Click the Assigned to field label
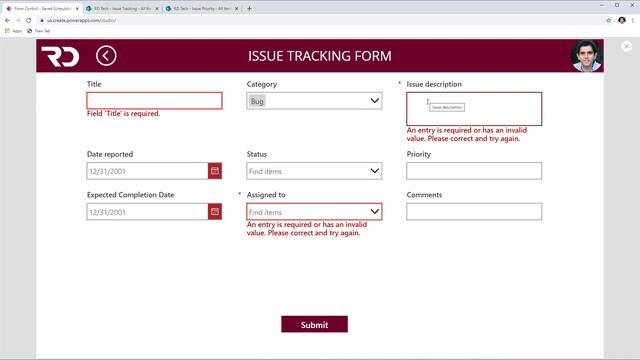The image size is (640, 360). tap(266, 195)
